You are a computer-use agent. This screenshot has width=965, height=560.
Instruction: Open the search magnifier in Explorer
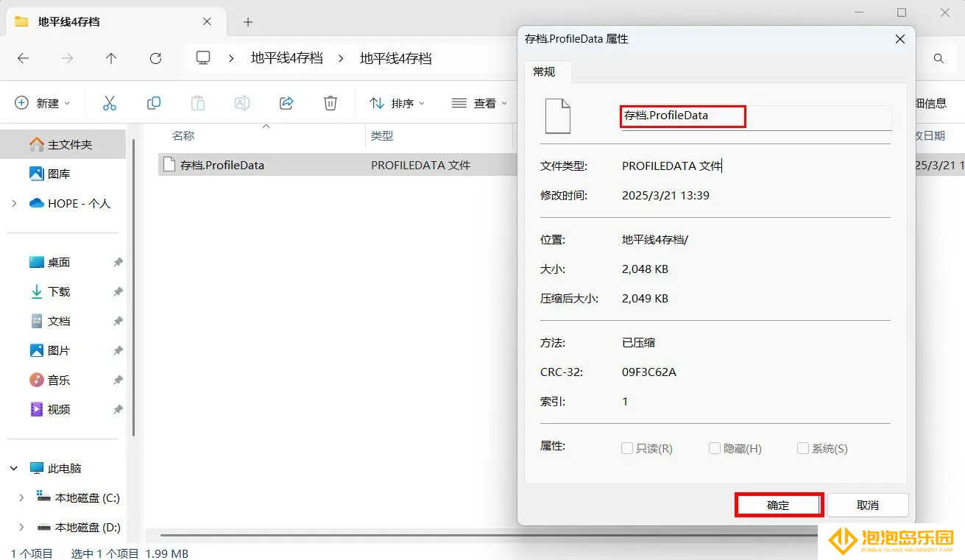click(939, 58)
